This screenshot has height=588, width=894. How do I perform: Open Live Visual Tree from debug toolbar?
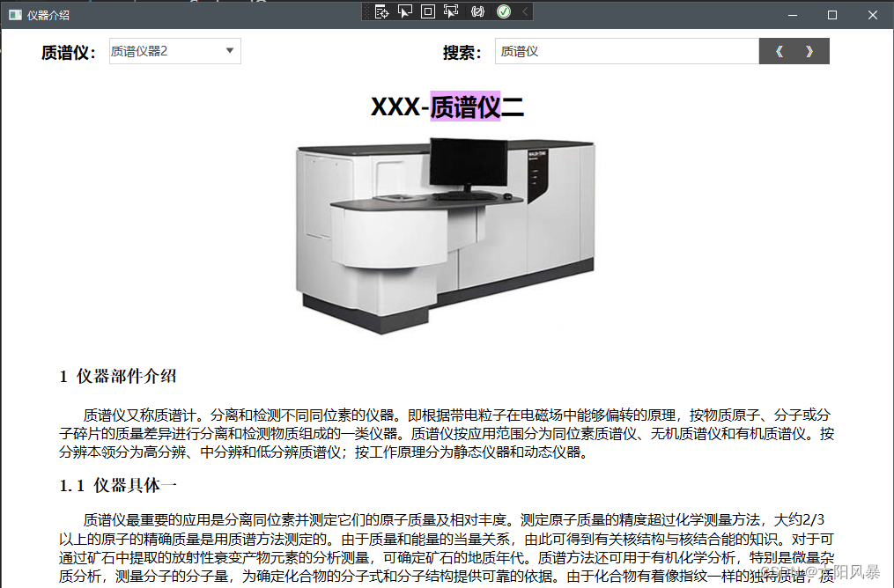coord(381,11)
